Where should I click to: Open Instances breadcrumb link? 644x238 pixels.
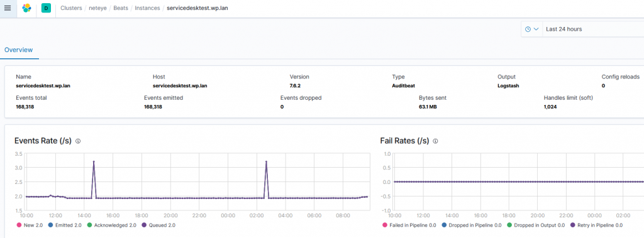148,8
